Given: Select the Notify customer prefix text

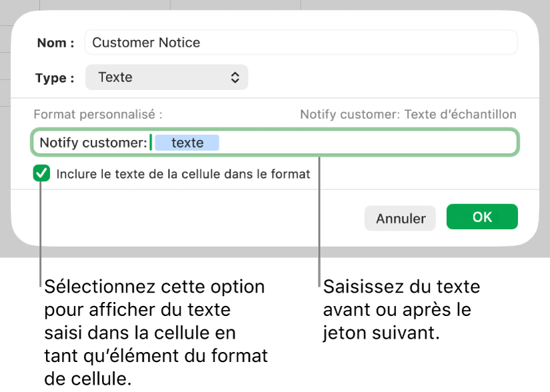Looking at the screenshot, I should (93, 142).
